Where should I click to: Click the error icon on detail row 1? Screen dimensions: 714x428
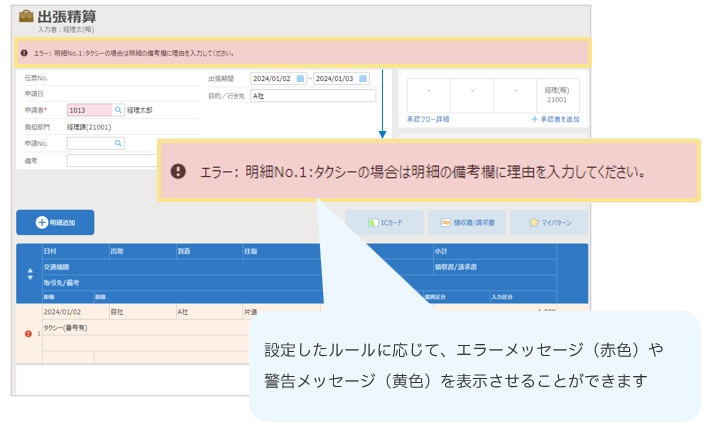click(28, 333)
